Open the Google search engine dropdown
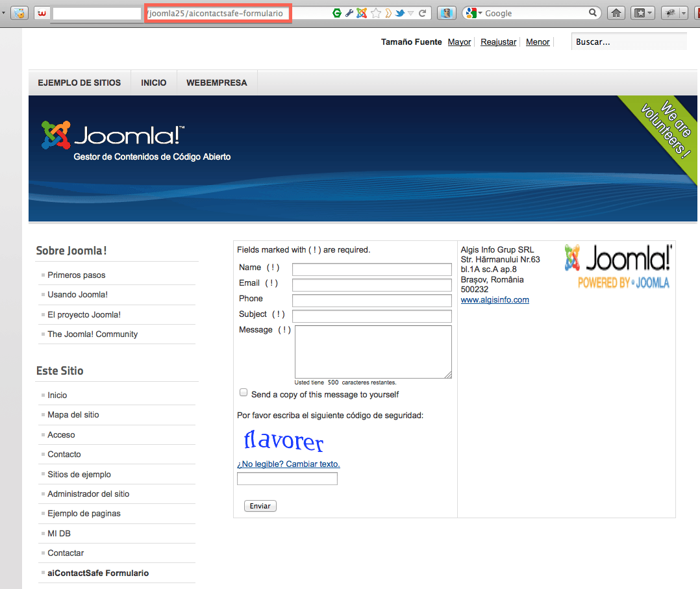 tap(473, 14)
